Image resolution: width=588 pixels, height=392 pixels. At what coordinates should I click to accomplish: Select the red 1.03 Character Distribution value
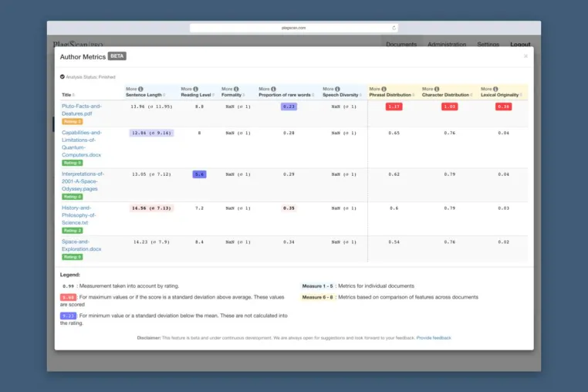tap(449, 106)
